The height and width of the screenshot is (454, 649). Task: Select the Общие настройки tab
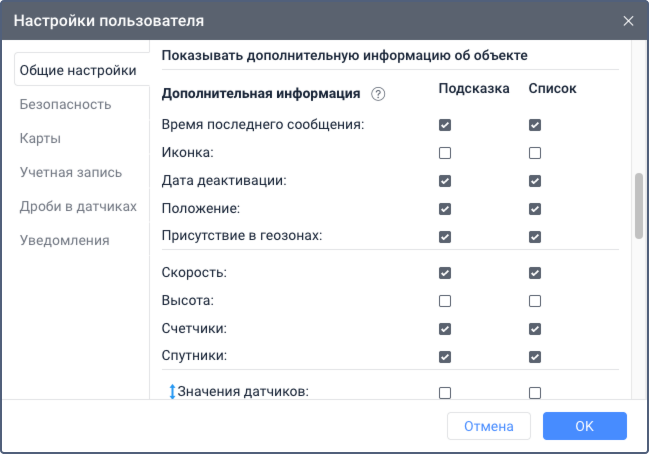point(76,70)
